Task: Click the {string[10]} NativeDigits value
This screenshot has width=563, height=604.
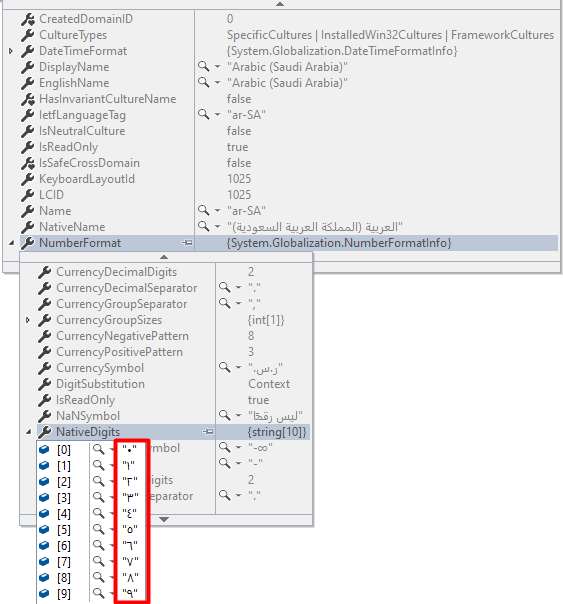Action: [277, 432]
